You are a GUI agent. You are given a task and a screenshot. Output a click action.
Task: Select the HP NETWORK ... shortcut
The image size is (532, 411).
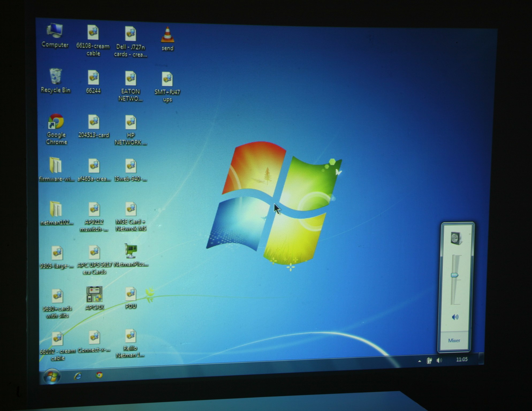[131, 130]
